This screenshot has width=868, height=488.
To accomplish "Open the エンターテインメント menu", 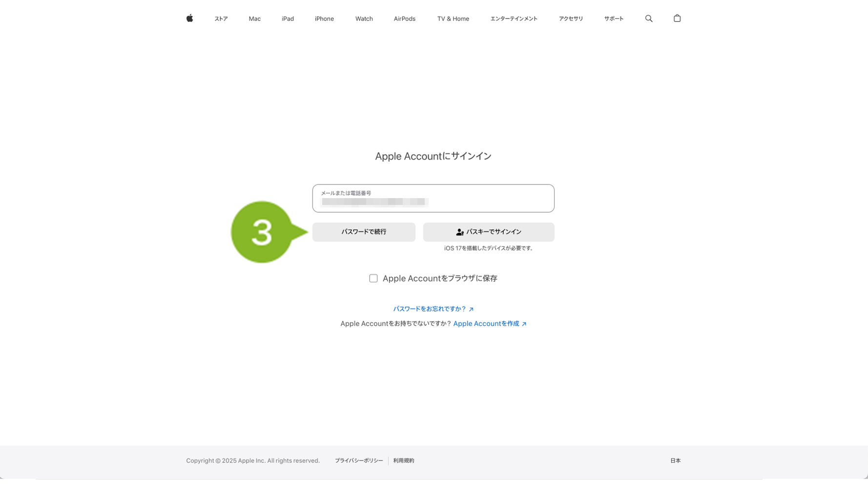I will pyautogui.click(x=514, y=19).
